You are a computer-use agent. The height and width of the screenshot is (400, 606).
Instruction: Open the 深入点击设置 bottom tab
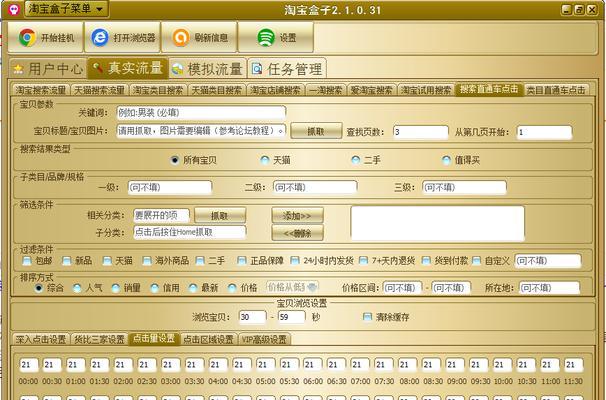tap(41, 339)
